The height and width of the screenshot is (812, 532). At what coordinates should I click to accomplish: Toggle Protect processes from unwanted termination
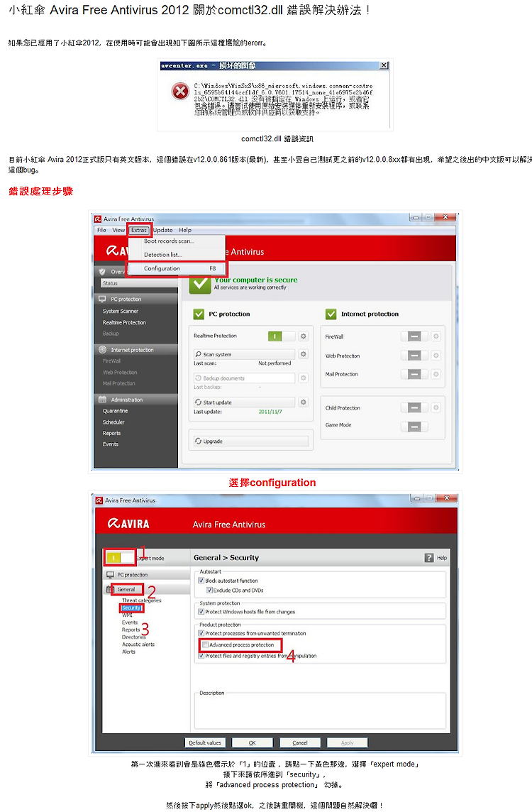click(x=201, y=633)
